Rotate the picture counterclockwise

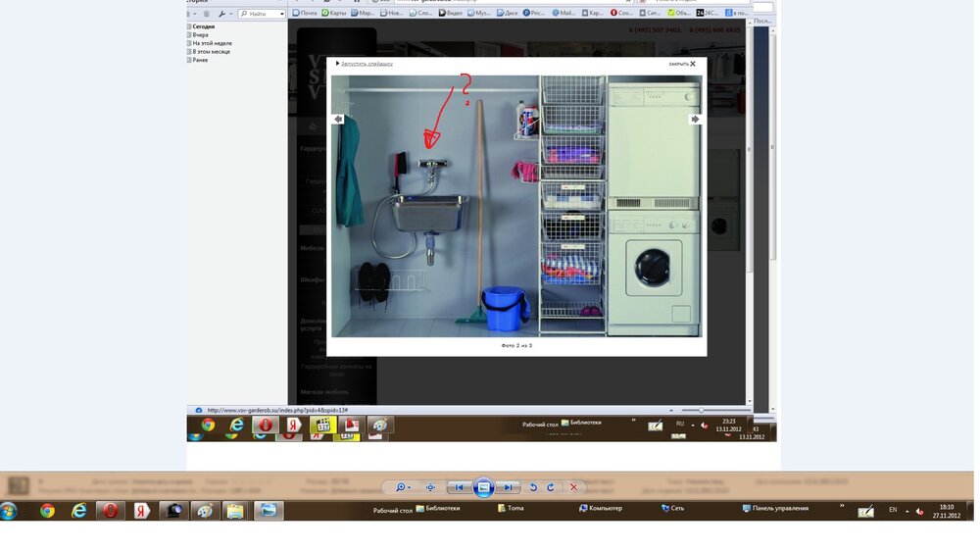pyautogui.click(x=533, y=487)
